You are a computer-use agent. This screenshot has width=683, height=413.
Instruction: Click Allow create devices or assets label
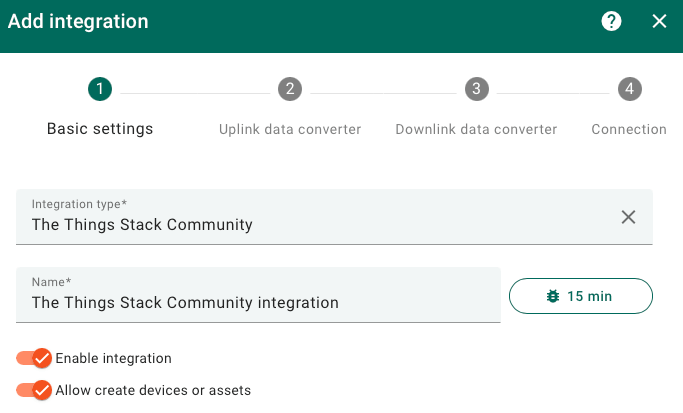point(153,390)
